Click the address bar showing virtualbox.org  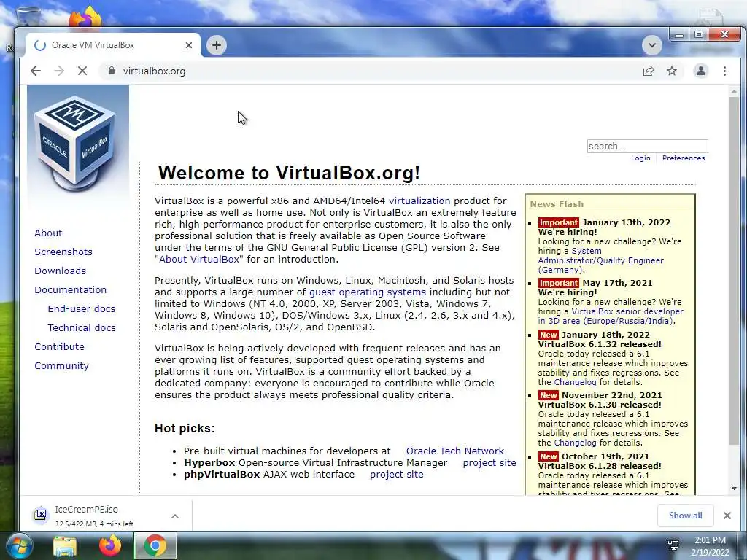(371, 71)
